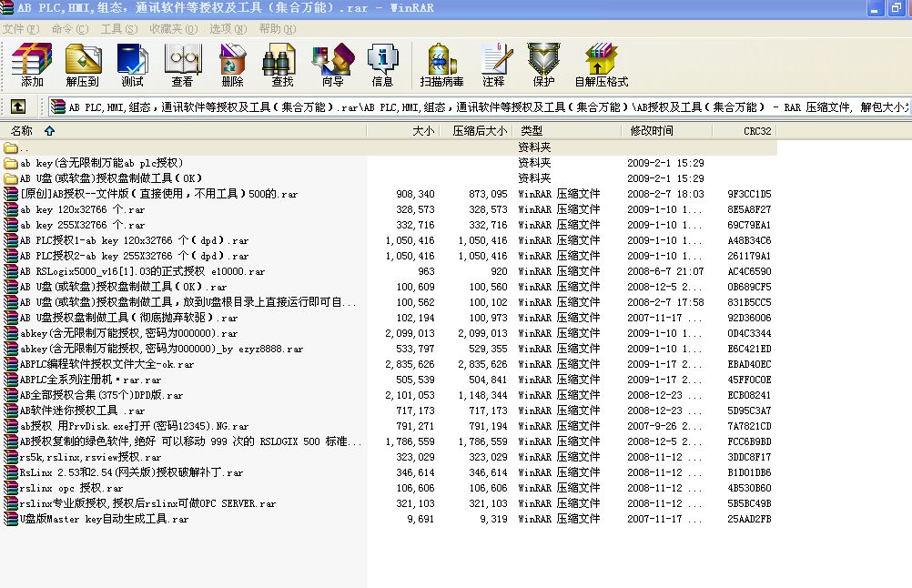Open the 查看 (View) tool
This screenshot has height=588, width=912.
(x=182, y=64)
